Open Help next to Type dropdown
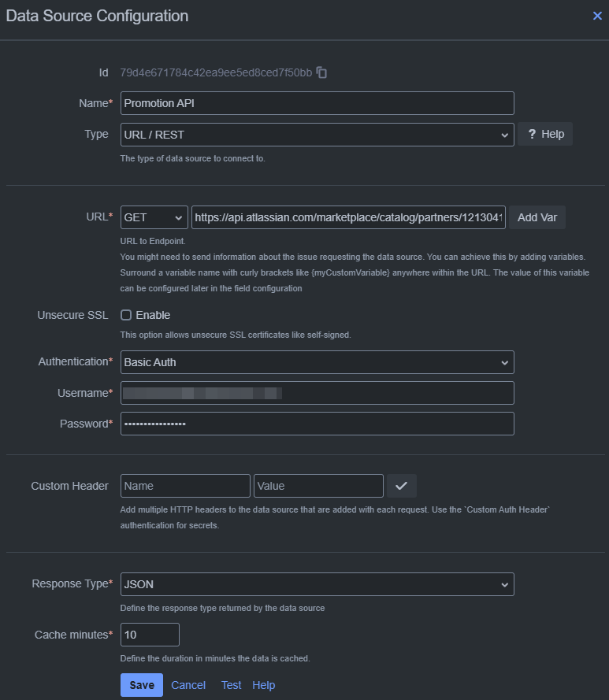The width and height of the screenshot is (609, 700). coord(545,135)
